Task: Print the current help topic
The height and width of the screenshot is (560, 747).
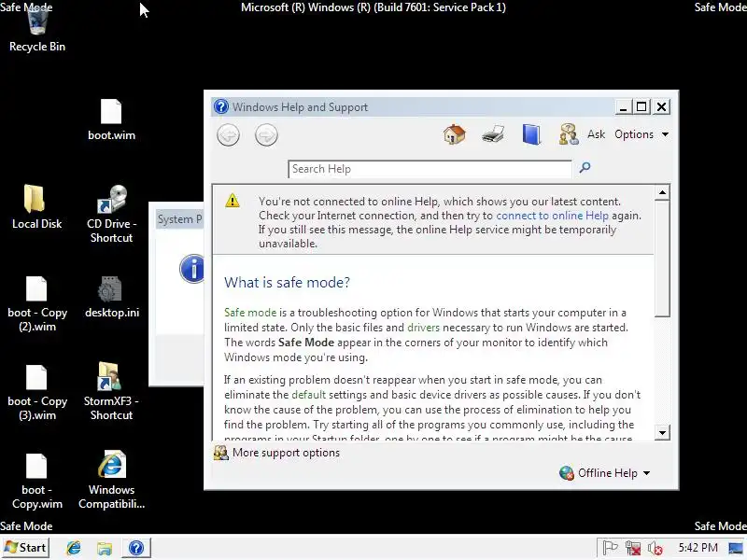Action: point(493,134)
